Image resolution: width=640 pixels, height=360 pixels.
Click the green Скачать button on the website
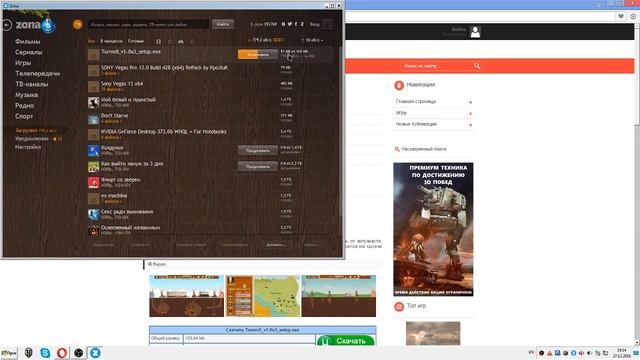(x=345, y=340)
